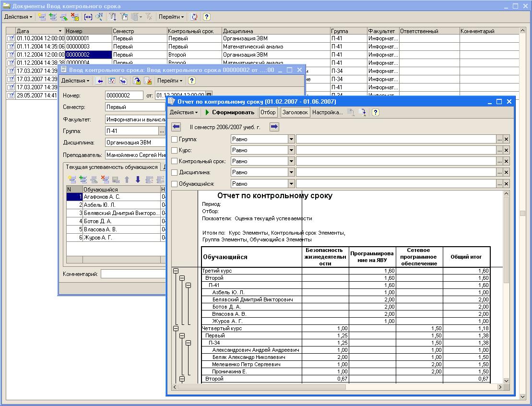The height and width of the screenshot is (406, 532).
Task: Open comparison dropdown for Дисциплина filter
Action: (291, 172)
